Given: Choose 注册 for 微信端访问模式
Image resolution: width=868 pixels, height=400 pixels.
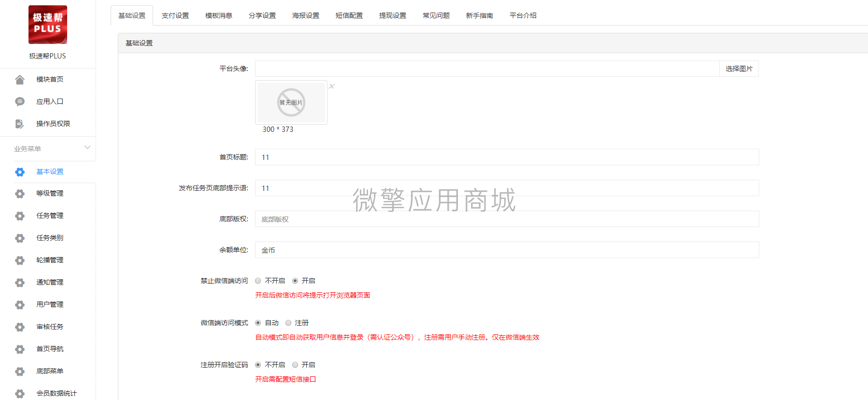Looking at the screenshot, I should coord(288,323).
